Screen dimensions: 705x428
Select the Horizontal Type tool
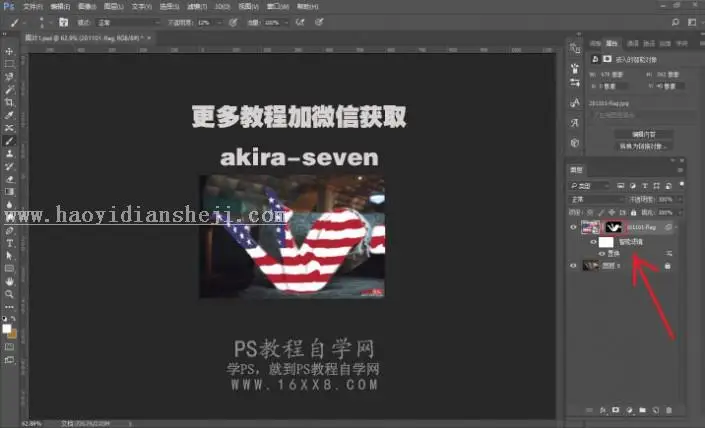click(9, 243)
